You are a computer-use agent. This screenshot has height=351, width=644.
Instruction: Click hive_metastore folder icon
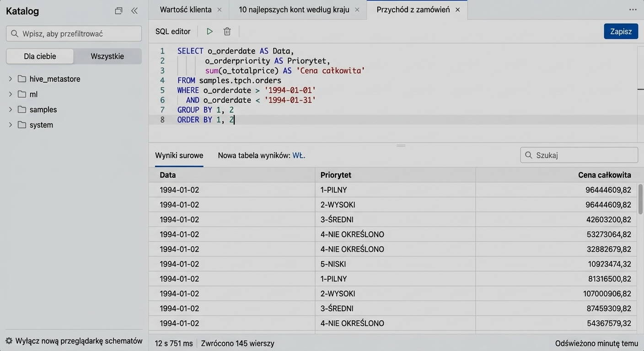(22, 79)
